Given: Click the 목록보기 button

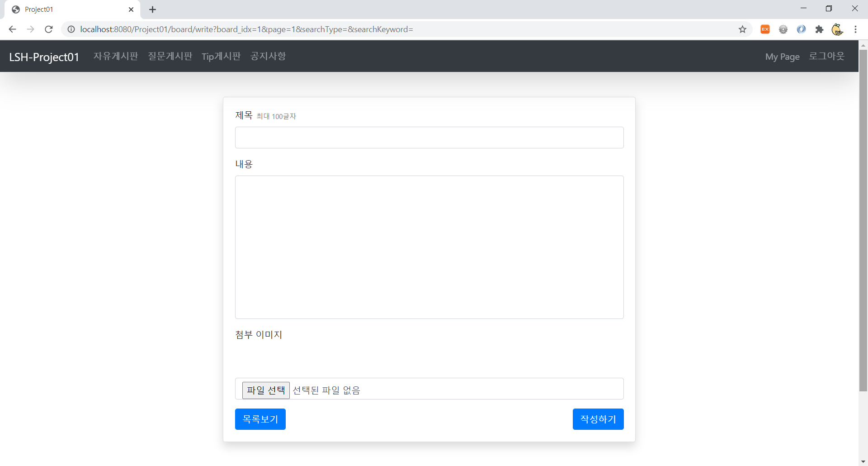Looking at the screenshot, I should click(x=260, y=419).
